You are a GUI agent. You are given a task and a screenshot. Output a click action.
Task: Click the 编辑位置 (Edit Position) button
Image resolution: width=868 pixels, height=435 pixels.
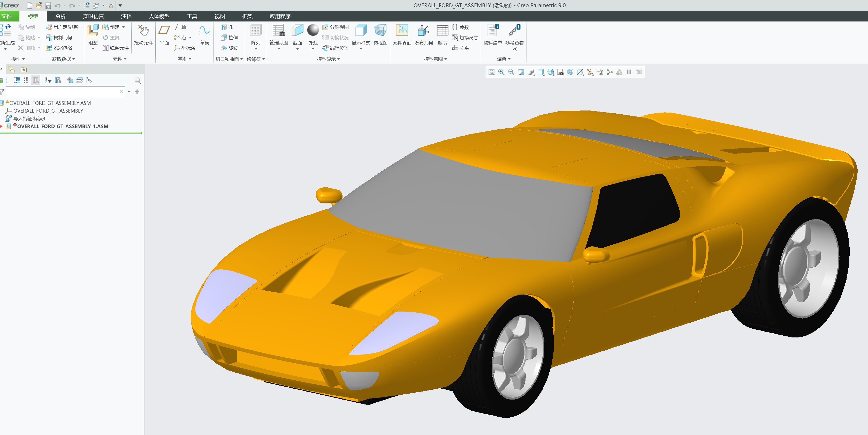(x=336, y=48)
